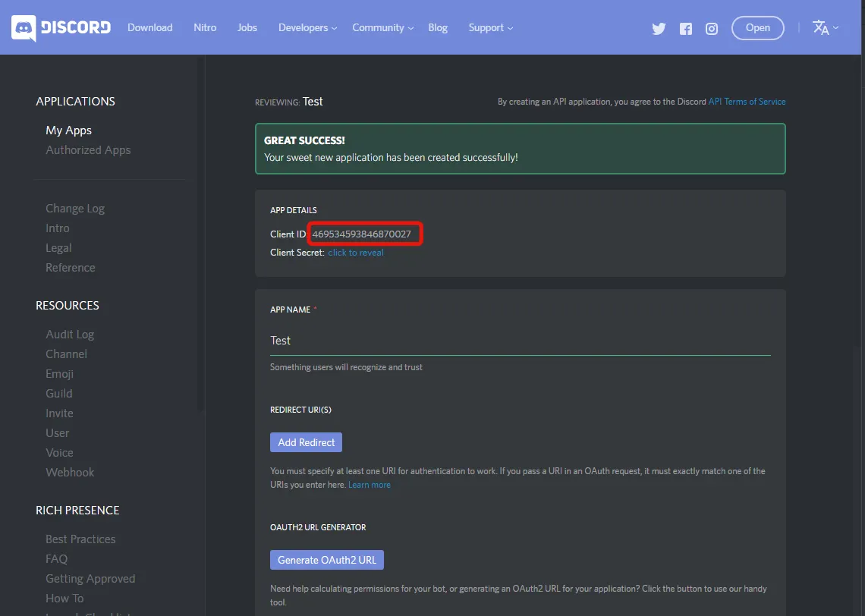The height and width of the screenshot is (616, 865).
Task: Reveal the Client Secret
Action: coord(356,253)
